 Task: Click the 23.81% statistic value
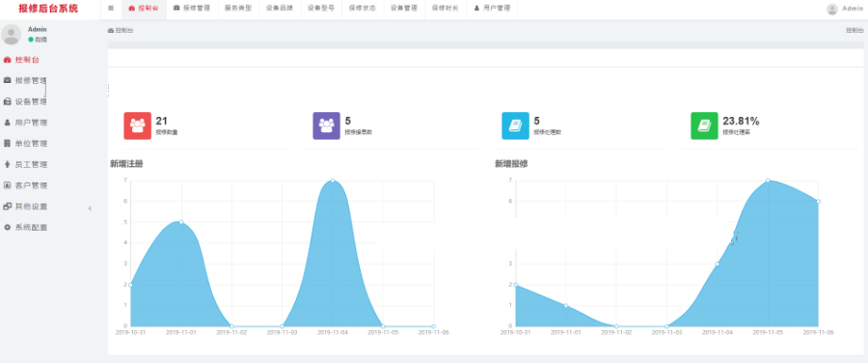point(742,121)
